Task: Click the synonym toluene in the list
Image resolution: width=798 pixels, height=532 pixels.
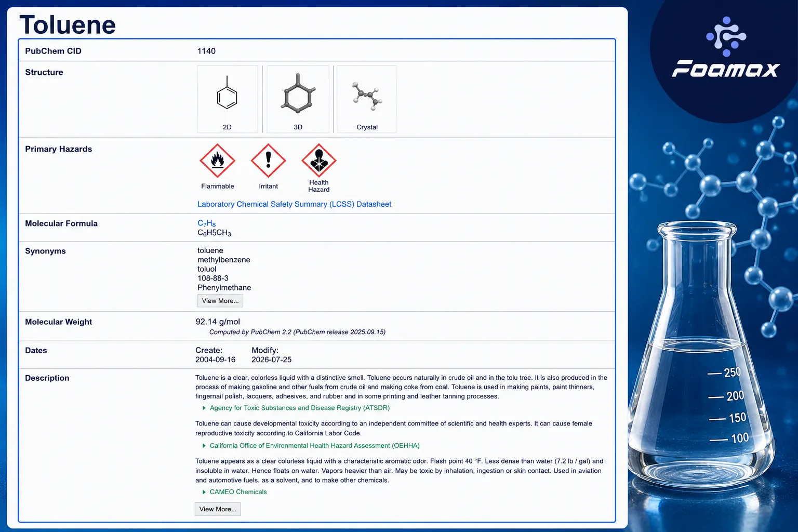Action: (210, 250)
